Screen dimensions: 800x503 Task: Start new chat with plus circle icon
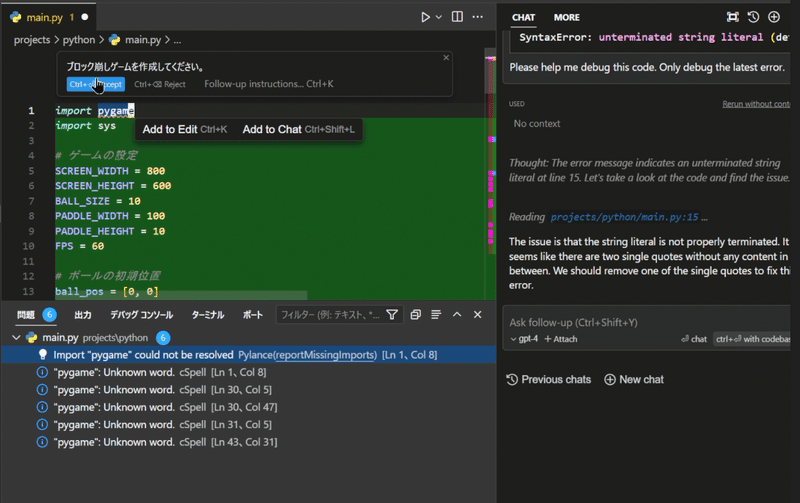tap(773, 17)
